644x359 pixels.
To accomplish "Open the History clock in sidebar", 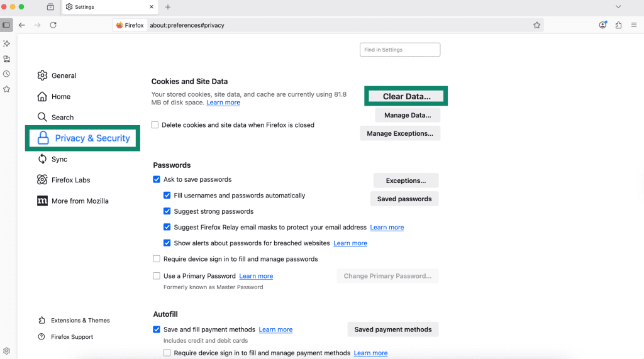I will (x=6, y=74).
